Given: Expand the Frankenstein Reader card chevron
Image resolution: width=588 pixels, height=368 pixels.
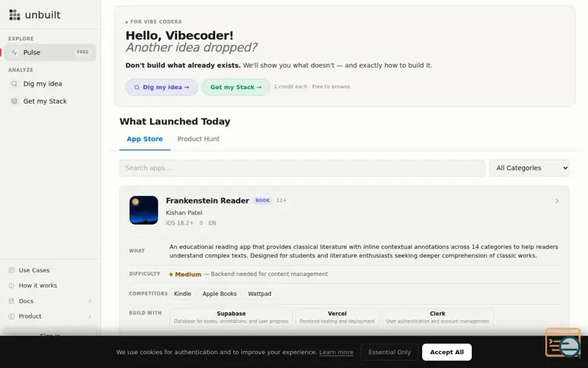Looking at the screenshot, I should (556, 201).
